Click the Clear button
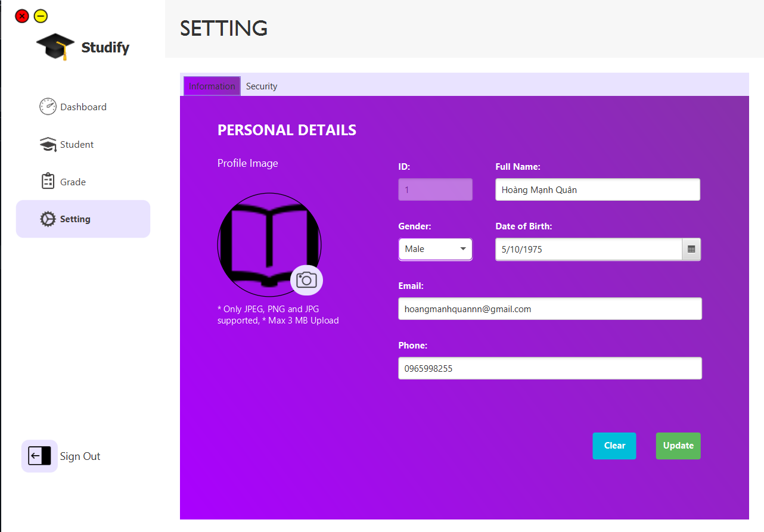The width and height of the screenshot is (764, 532). click(614, 446)
